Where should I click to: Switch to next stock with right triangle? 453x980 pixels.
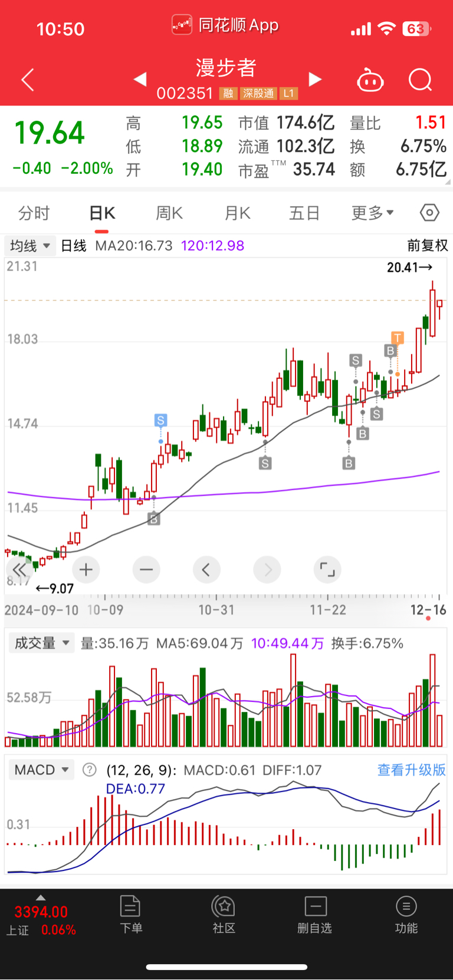click(x=316, y=79)
